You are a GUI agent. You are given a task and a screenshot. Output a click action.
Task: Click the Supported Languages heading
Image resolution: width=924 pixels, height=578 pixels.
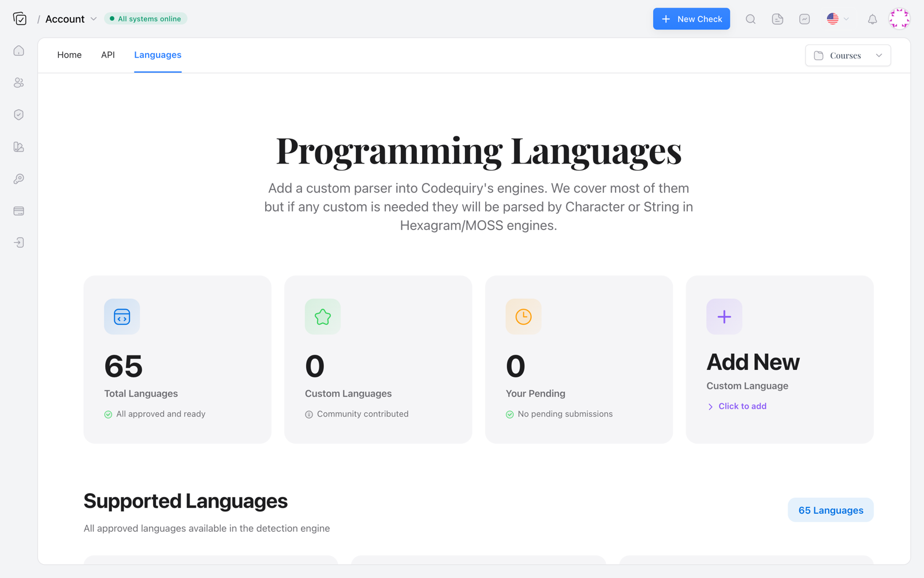[185, 501]
